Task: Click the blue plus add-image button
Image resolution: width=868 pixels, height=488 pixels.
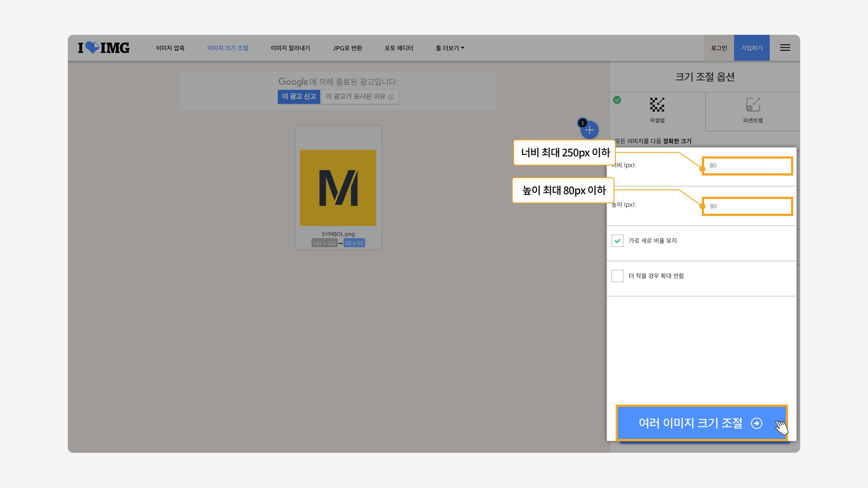Action: 589,130
